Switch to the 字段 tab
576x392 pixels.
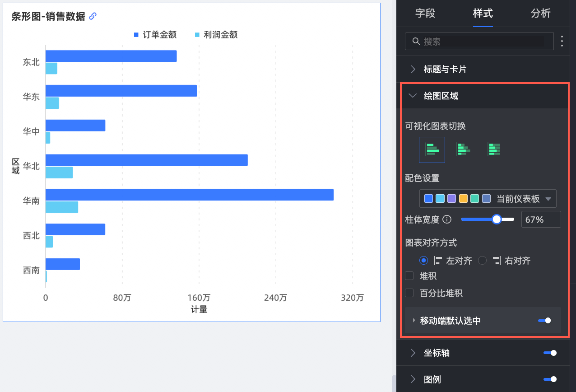(425, 14)
